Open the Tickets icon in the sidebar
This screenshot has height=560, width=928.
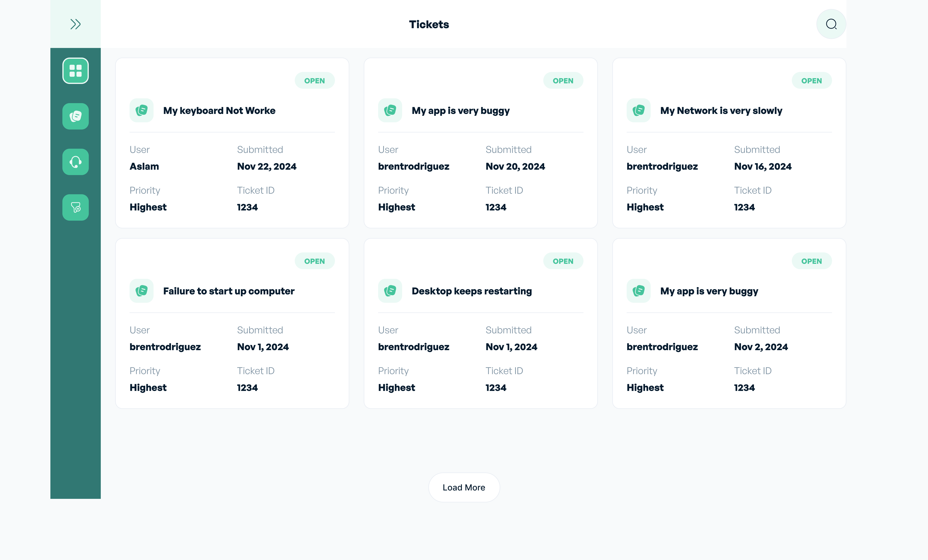75,116
